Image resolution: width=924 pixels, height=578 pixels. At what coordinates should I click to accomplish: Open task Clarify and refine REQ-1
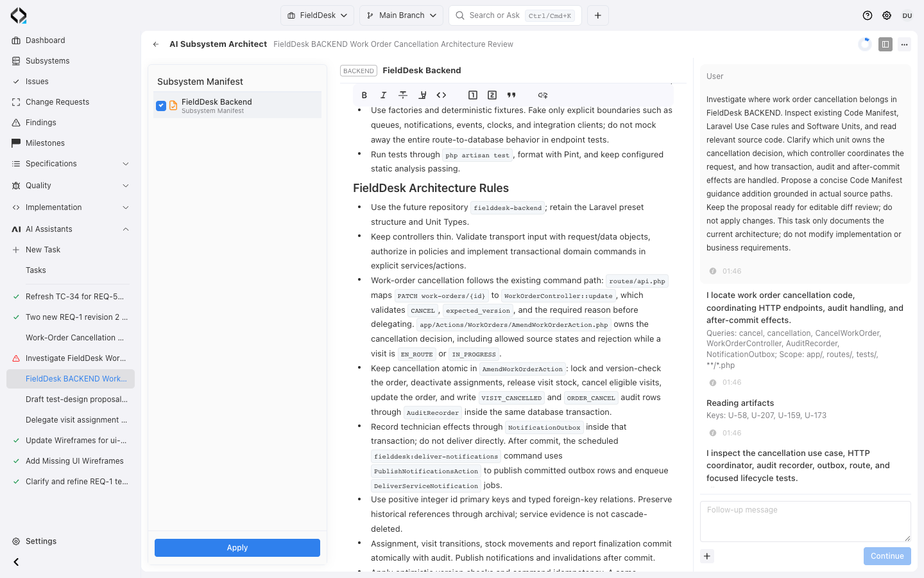(x=71, y=482)
